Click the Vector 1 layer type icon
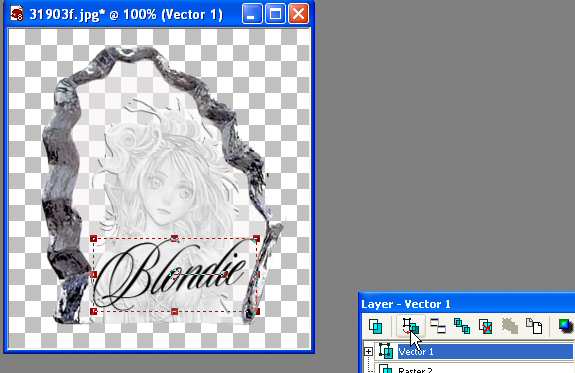The height and width of the screenshot is (373, 575). coord(386,351)
